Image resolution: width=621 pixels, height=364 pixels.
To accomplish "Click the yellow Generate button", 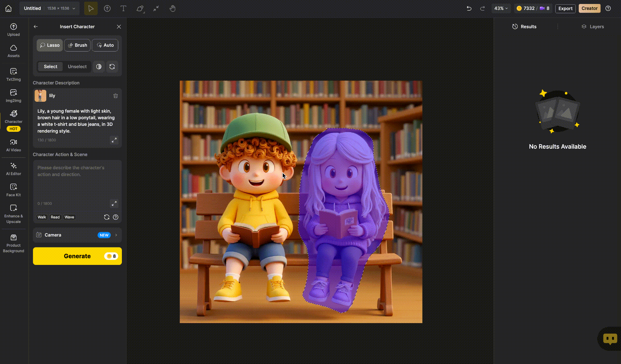I will point(77,256).
